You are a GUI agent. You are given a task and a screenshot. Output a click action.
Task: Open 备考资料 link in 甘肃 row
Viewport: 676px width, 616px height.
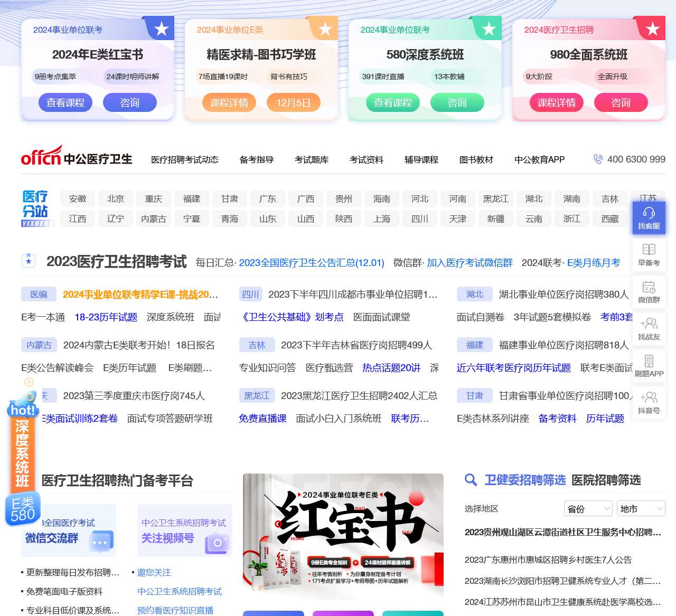click(558, 419)
